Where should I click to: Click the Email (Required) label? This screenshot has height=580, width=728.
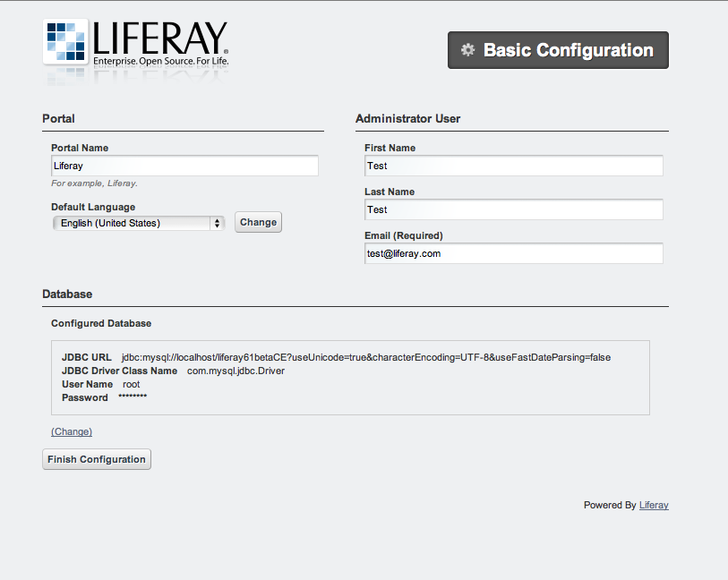pyautogui.click(x=404, y=235)
